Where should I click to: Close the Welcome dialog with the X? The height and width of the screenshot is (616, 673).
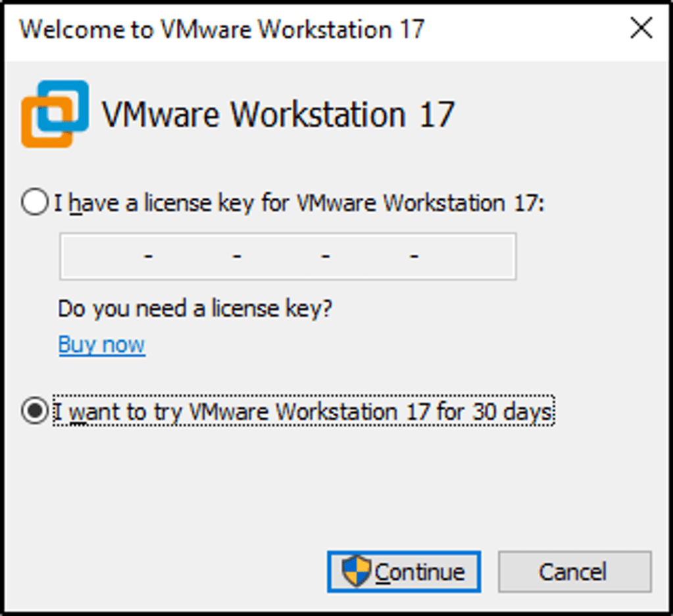641,29
